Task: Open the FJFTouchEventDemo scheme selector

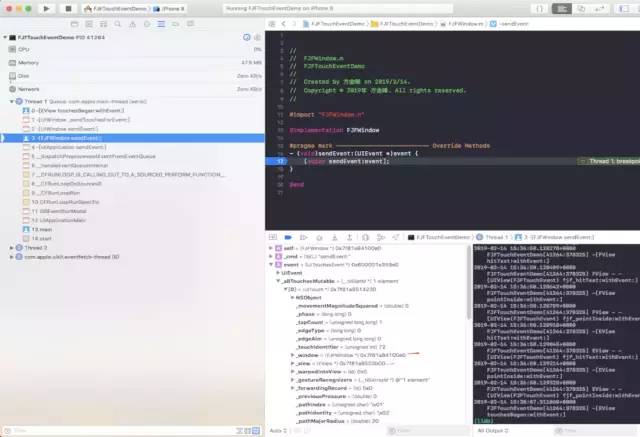Action: pyautogui.click(x=116, y=9)
